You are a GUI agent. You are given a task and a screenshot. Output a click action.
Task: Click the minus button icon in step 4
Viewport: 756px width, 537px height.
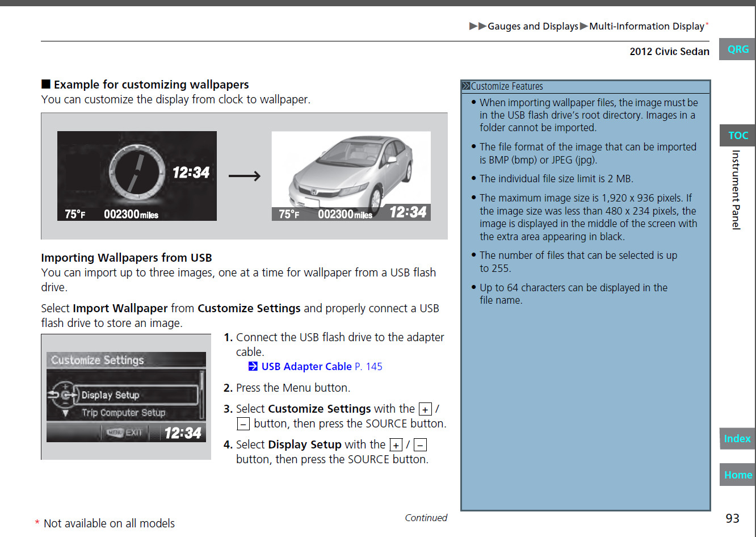pyautogui.click(x=420, y=445)
